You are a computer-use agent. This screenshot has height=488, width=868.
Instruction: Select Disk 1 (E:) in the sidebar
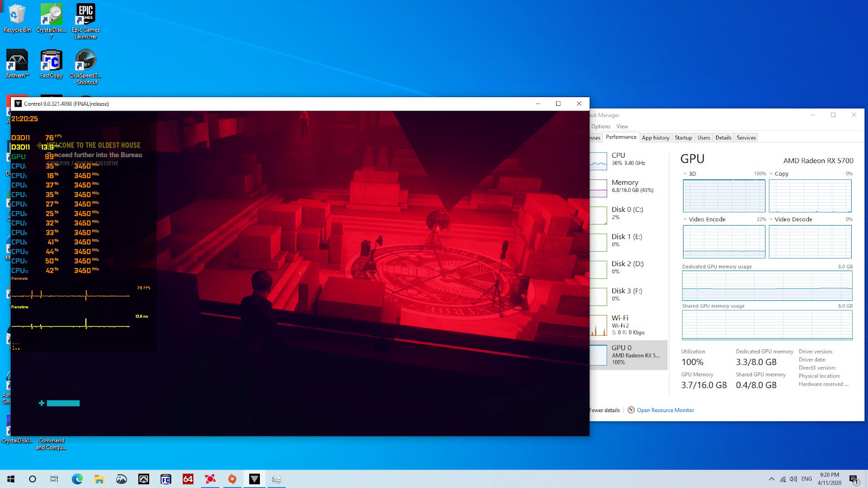click(x=629, y=241)
